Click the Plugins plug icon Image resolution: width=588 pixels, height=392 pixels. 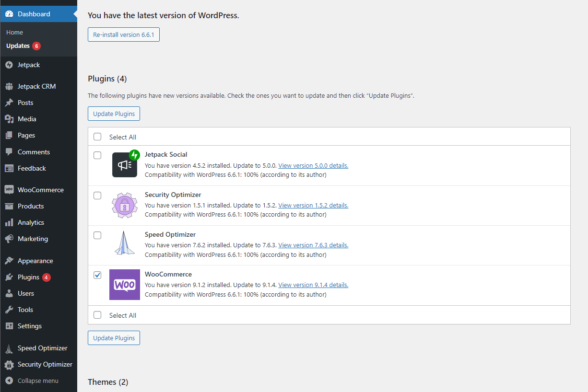[9, 277]
